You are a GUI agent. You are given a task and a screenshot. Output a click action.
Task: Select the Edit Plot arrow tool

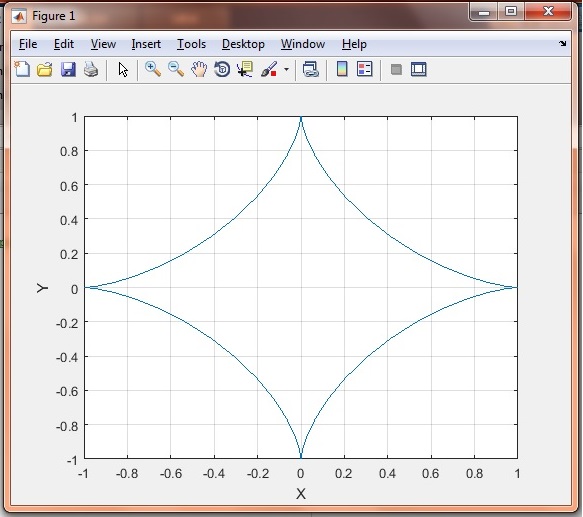[123, 70]
